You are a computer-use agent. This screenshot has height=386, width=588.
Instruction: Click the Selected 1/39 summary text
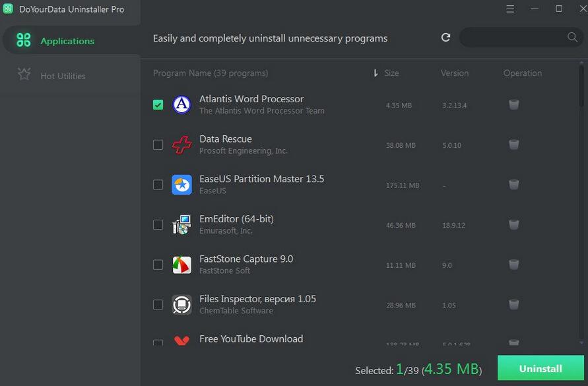point(418,370)
